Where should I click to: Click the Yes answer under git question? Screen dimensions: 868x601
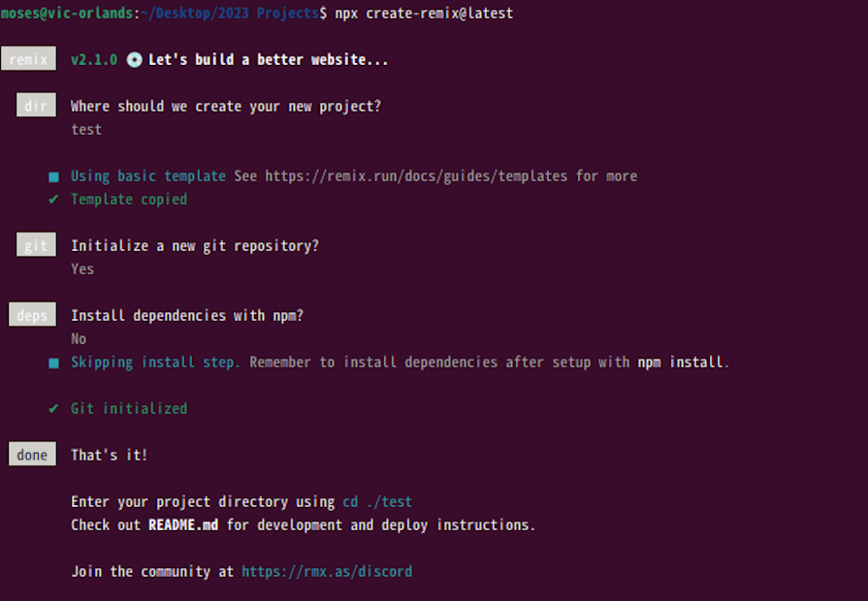point(82,269)
